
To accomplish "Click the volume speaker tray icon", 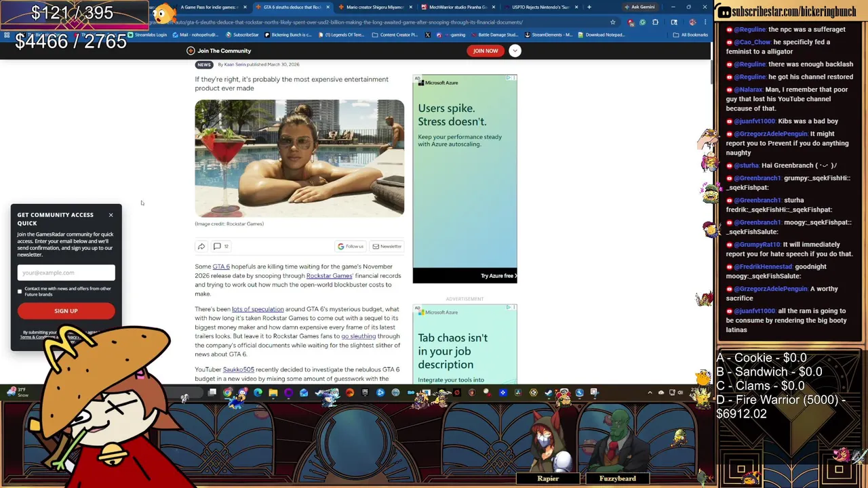I will tap(681, 392).
